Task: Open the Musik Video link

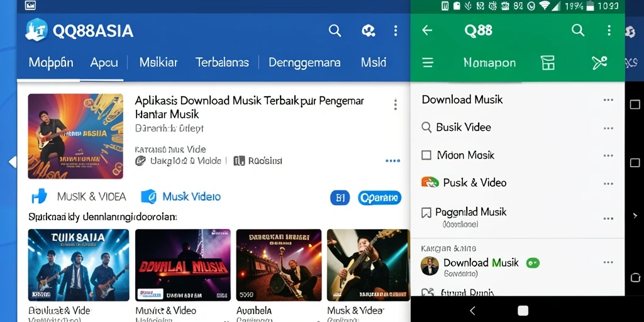Action: (191, 197)
